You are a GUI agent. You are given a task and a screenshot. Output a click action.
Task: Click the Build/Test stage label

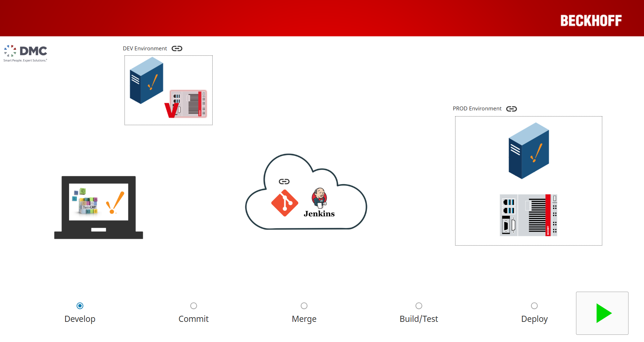[x=419, y=319]
